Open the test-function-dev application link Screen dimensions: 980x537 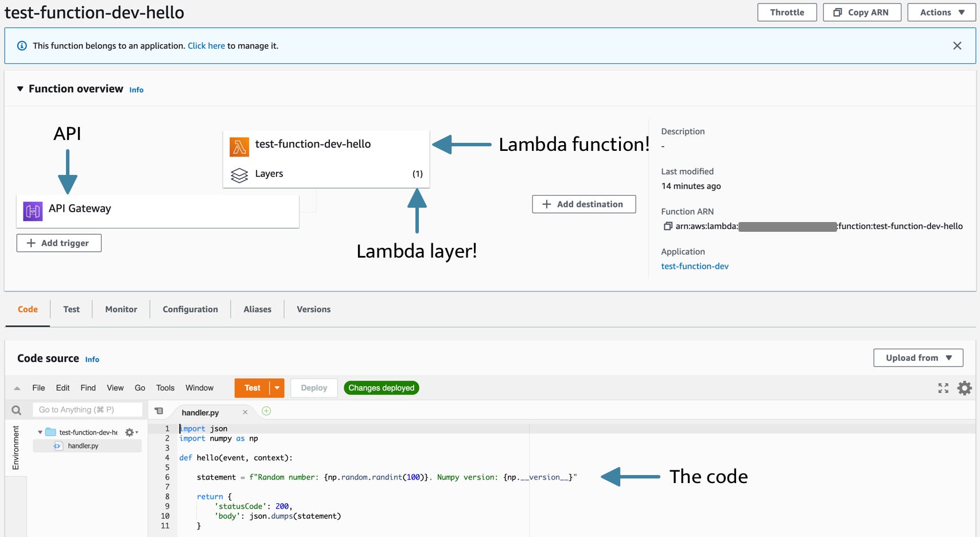point(694,266)
